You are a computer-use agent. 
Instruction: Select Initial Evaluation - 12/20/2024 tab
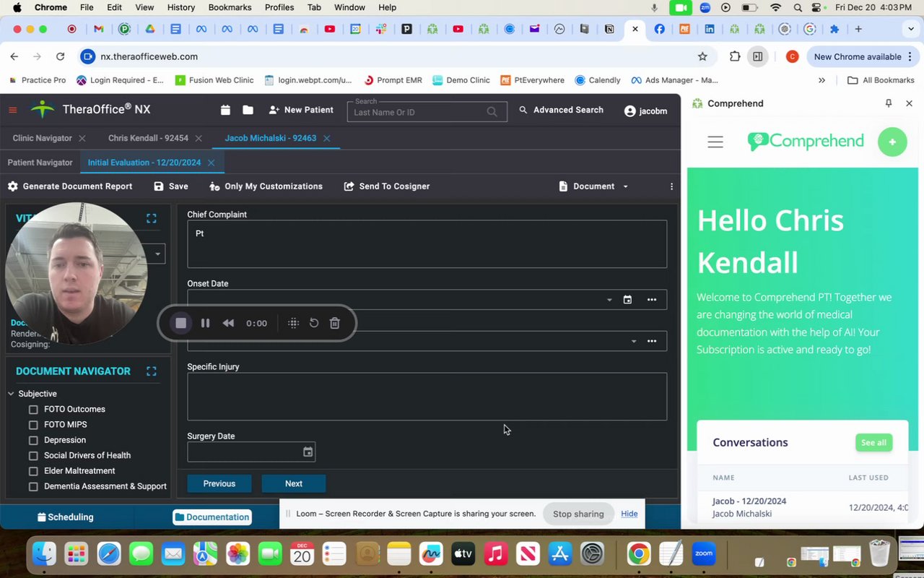coord(144,163)
